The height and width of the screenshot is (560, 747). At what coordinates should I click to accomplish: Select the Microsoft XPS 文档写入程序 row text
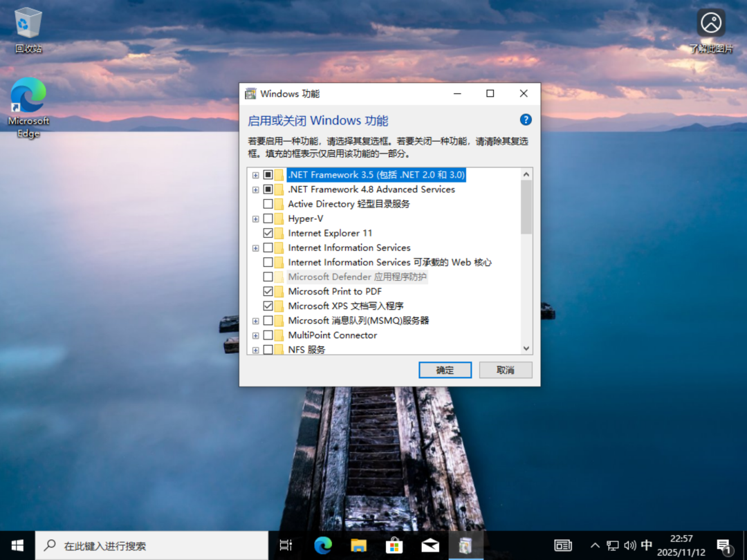tap(346, 306)
